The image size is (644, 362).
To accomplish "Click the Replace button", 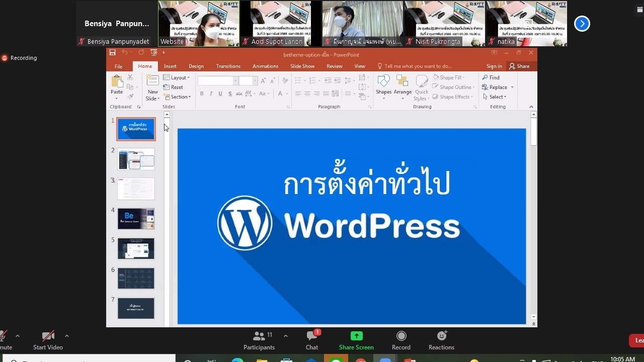I will tap(498, 87).
